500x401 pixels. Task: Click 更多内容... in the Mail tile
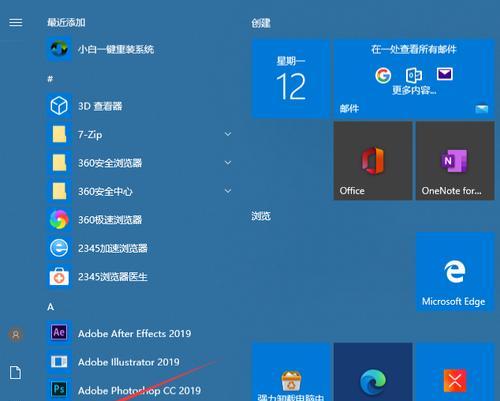(414, 90)
